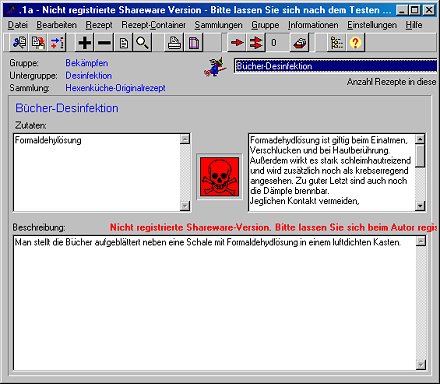Open the Hilfe menu
Image resolution: width=440 pixels, height=384 pixels.
pos(414,25)
